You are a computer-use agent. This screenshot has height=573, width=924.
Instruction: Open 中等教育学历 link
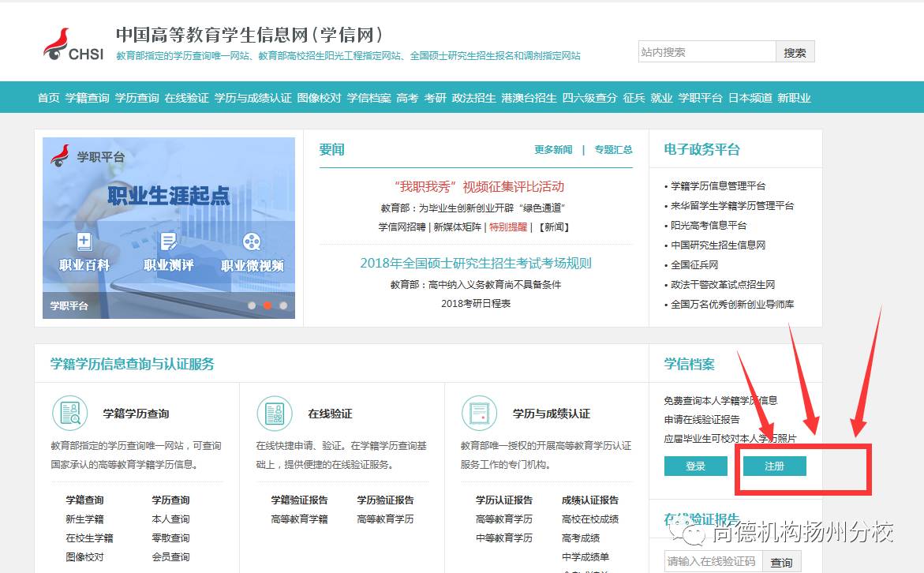504,538
